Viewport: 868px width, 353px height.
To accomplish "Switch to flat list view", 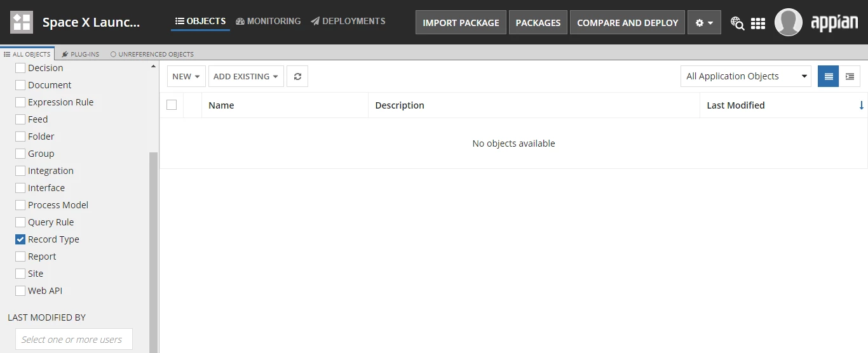I will click(x=829, y=76).
